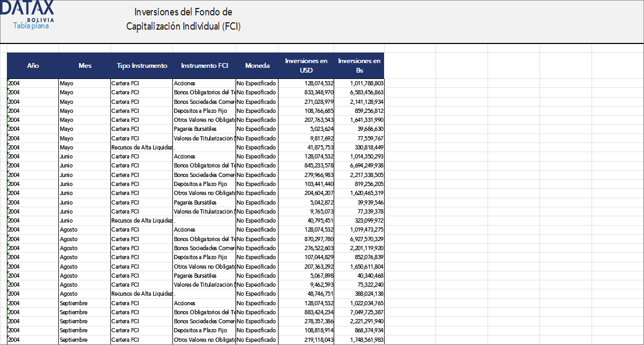Select USD cell showing 108,766,685
644x345 pixels.
(x=307, y=111)
